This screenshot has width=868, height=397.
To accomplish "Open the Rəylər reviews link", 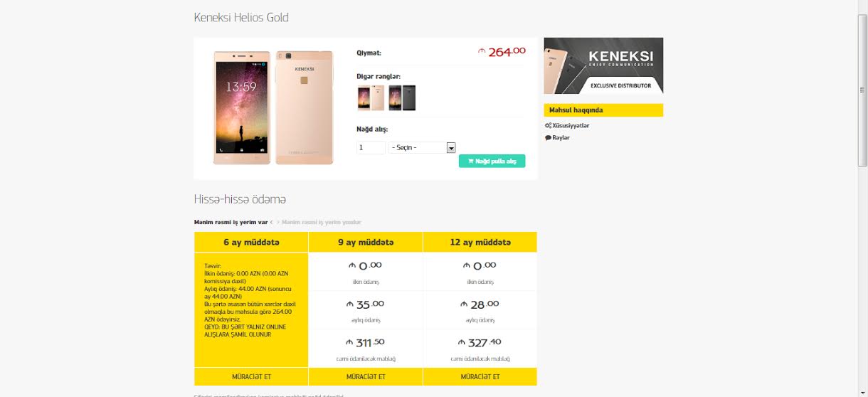I will [561, 138].
